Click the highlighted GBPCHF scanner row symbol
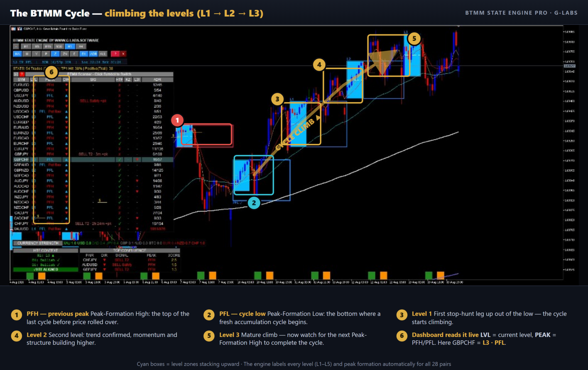The image size is (588, 370). click(x=21, y=160)
